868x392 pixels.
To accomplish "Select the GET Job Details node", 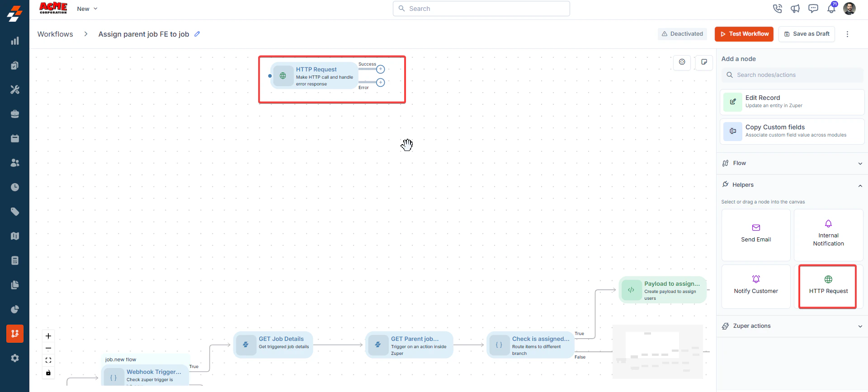I will pyautogui.click(x=273, y=345).
